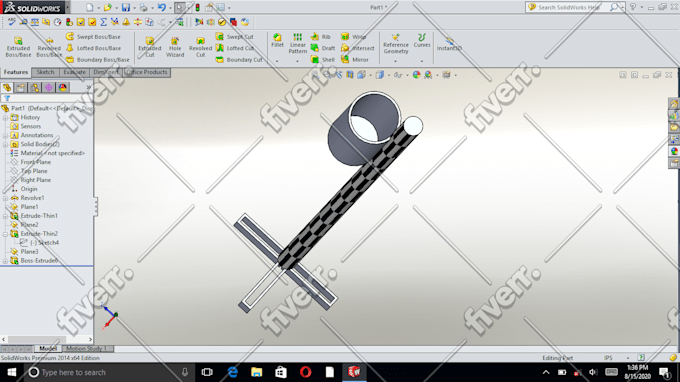Open the Equations sigma tool

(103, 22)
